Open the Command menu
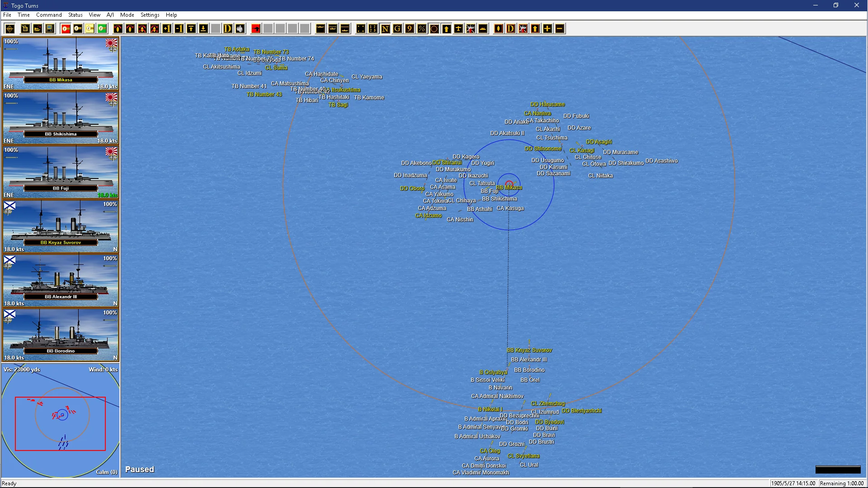The image size is (868, 488). (49, 15)
